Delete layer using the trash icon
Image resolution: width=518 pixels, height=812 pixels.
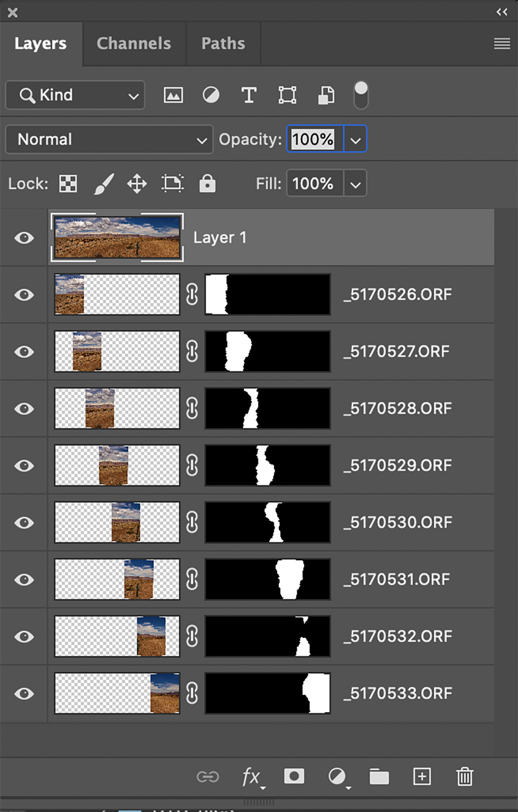464,776
